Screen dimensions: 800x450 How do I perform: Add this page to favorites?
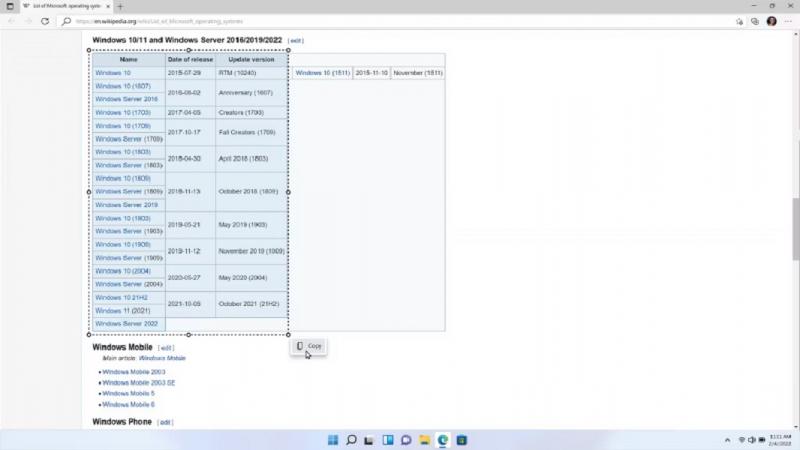[739, 21]
